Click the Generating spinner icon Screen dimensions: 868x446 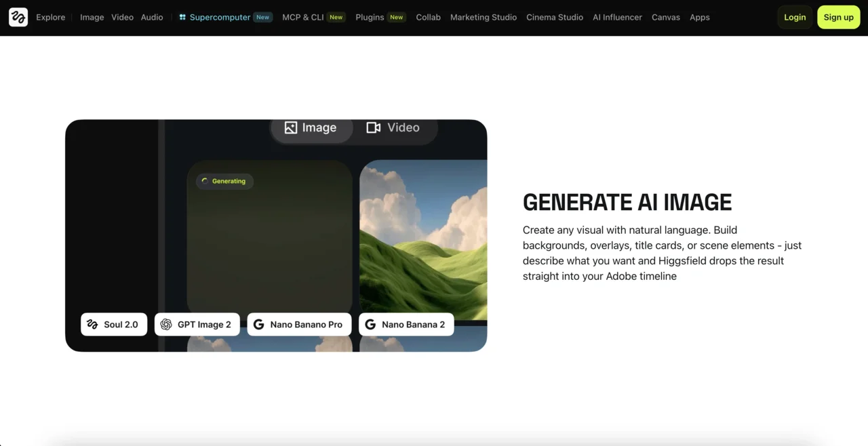(x=205, y=181)
